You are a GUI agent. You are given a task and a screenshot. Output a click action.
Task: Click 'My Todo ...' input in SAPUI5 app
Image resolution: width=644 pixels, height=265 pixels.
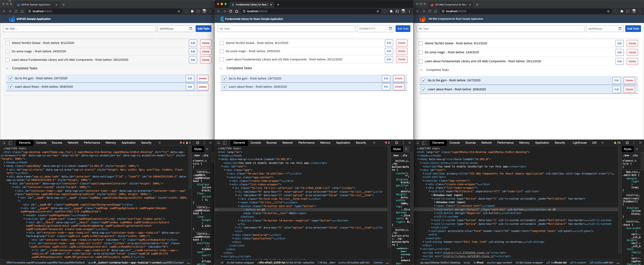coord(79,29)
